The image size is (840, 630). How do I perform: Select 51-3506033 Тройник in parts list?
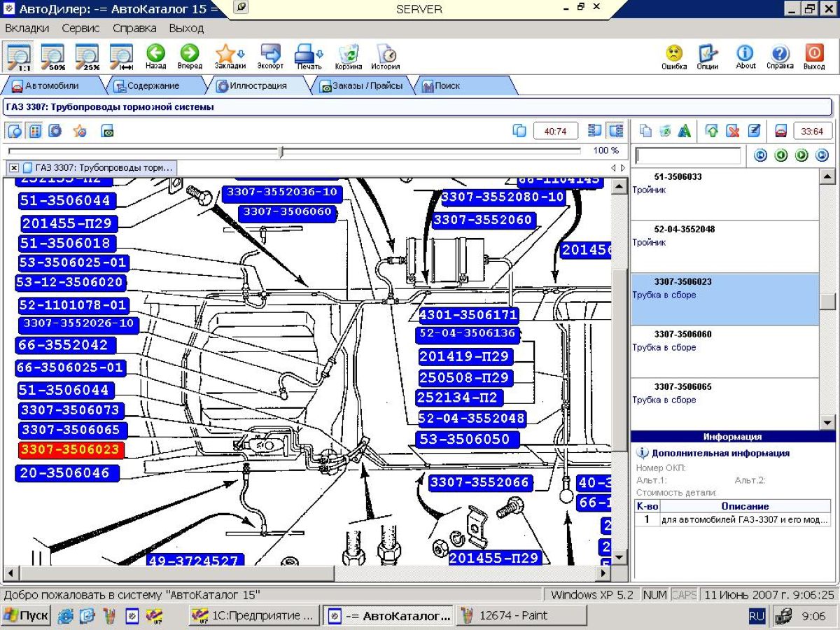click(724, 195)
